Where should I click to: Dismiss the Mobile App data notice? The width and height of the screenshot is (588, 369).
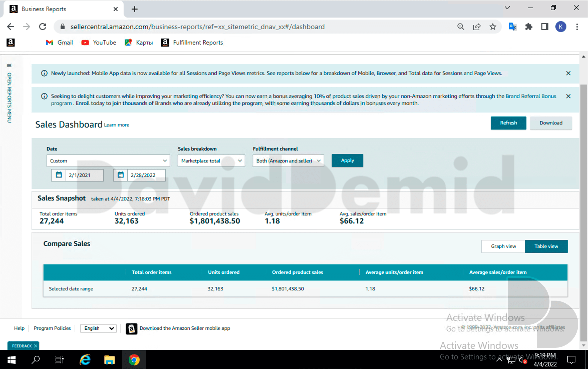click(568, 73)
